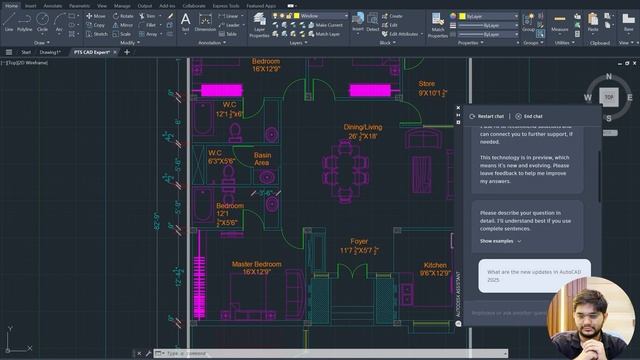Open the ByLayer linetype dropdown
This screenshot has width=640, height=360.
pos(489,34)
